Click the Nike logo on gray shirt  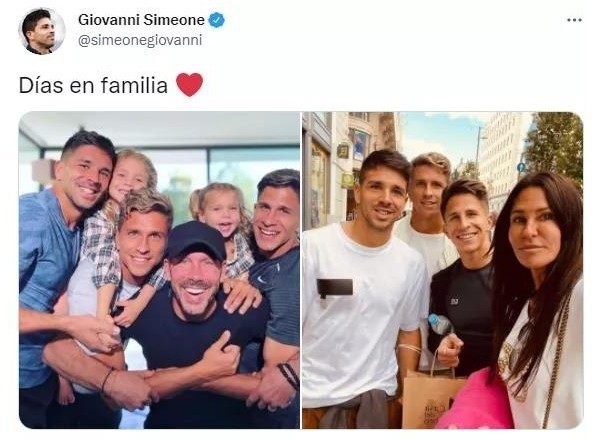(262, 279)
